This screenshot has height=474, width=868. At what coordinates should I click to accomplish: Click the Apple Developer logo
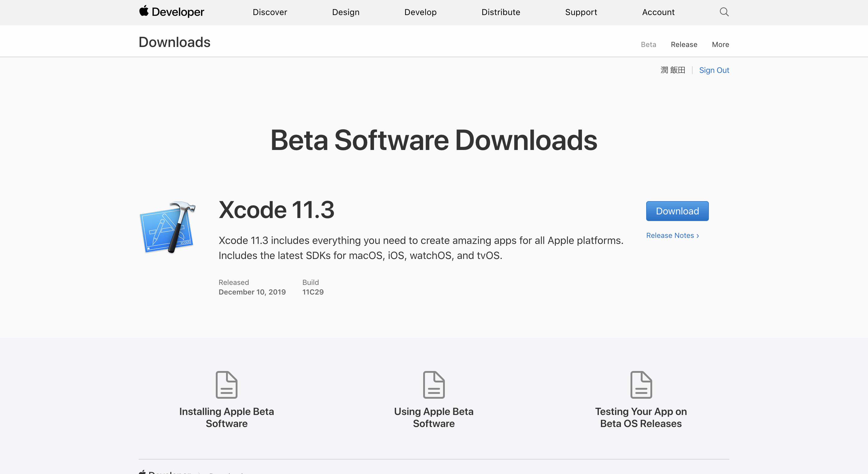click(x=171, y=12)
